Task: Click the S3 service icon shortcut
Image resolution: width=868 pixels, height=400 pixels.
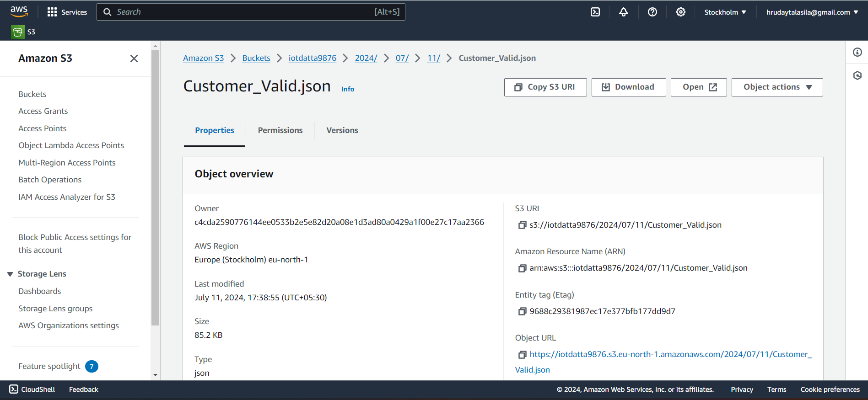Action: pos(18,32)
